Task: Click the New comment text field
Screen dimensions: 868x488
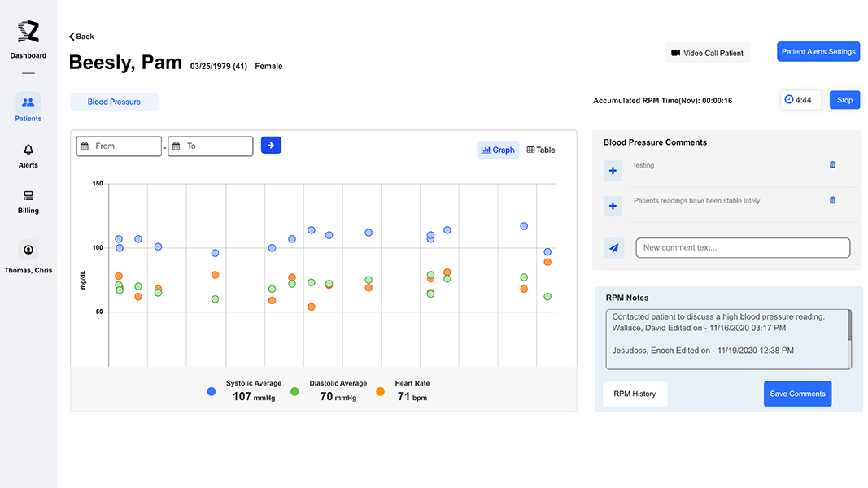Action: click(x=742, y=248)
